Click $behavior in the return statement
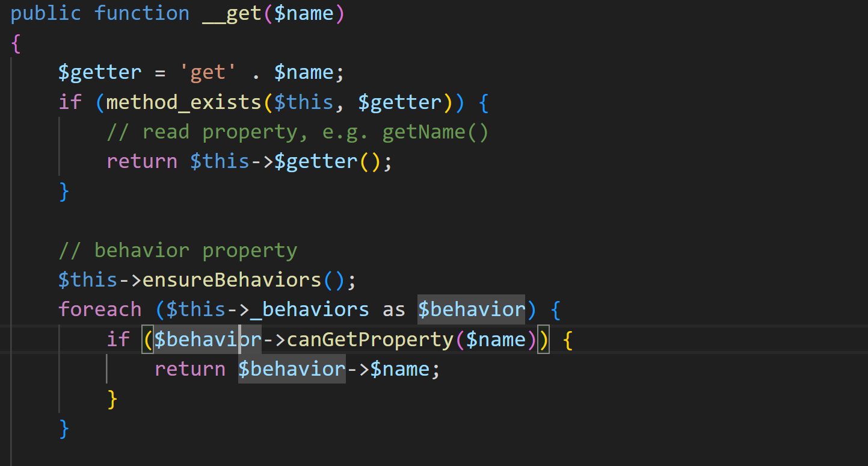 292,369
